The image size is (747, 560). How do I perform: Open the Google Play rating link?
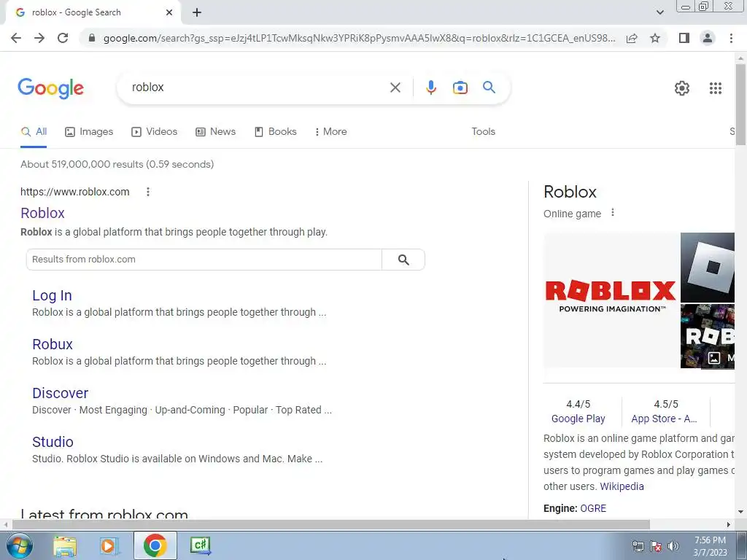click(578, 419)
